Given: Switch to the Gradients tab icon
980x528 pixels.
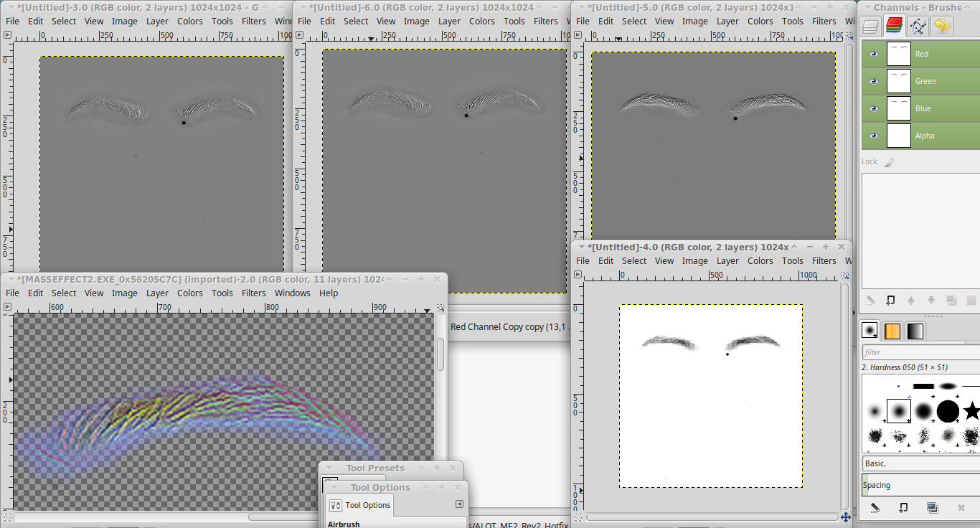Looking at the screenshot, I should pos(915,331).
